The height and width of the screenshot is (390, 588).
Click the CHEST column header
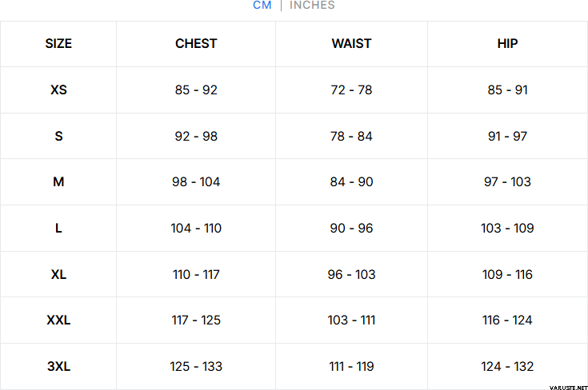tap(196, 44)
